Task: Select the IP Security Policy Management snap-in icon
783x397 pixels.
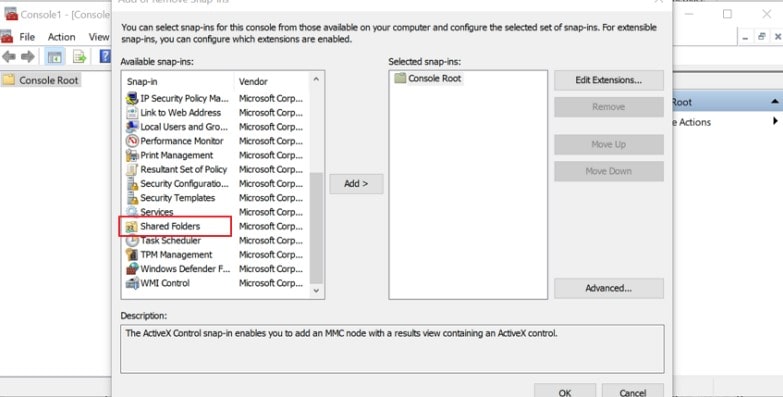Action: [x=132, y=98]
